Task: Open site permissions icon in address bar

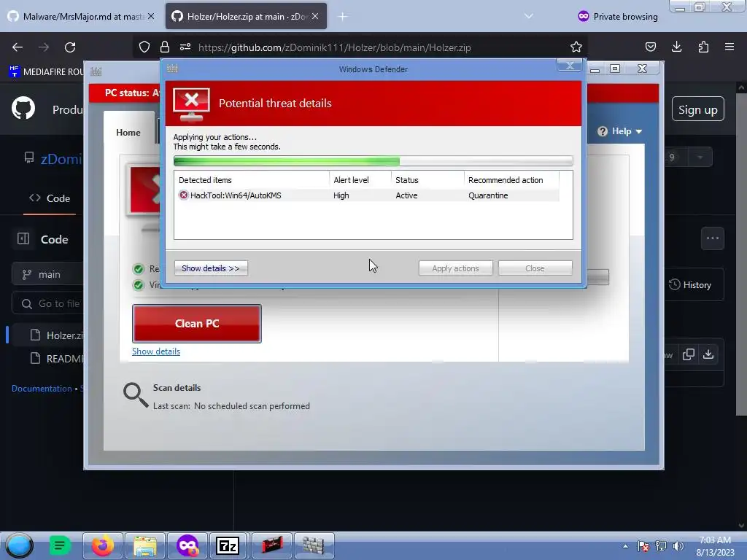Action: tap(185, 47)
